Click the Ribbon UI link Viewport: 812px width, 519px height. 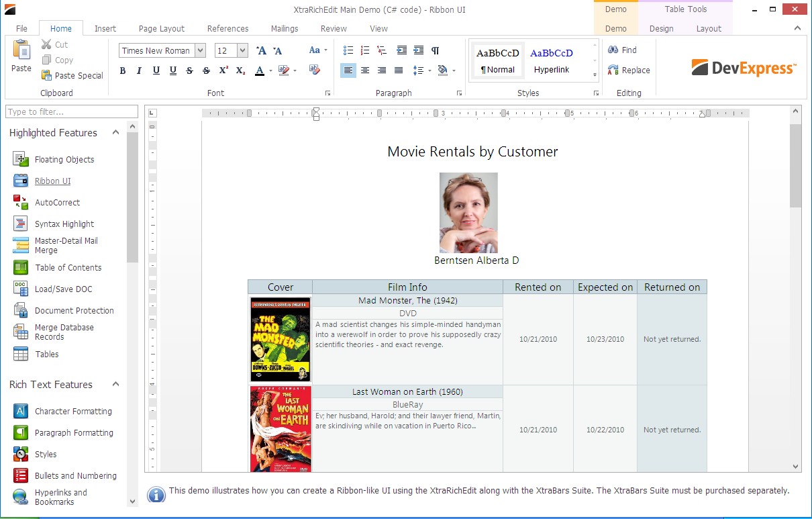(x=52, y=181)
